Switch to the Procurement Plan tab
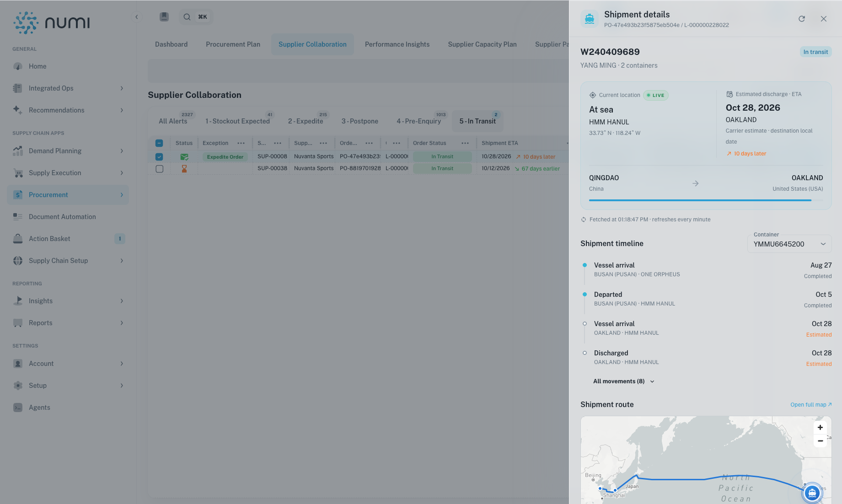The image size is (842, 504). (233, 44)
